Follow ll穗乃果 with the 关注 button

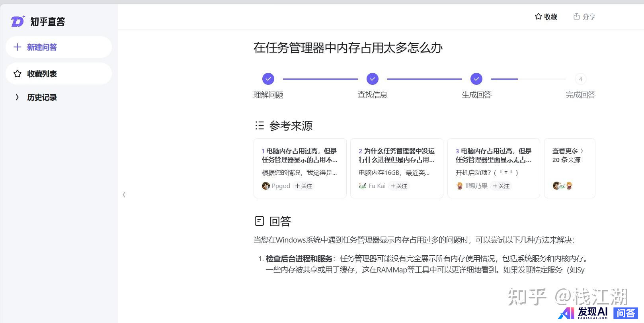501,186
